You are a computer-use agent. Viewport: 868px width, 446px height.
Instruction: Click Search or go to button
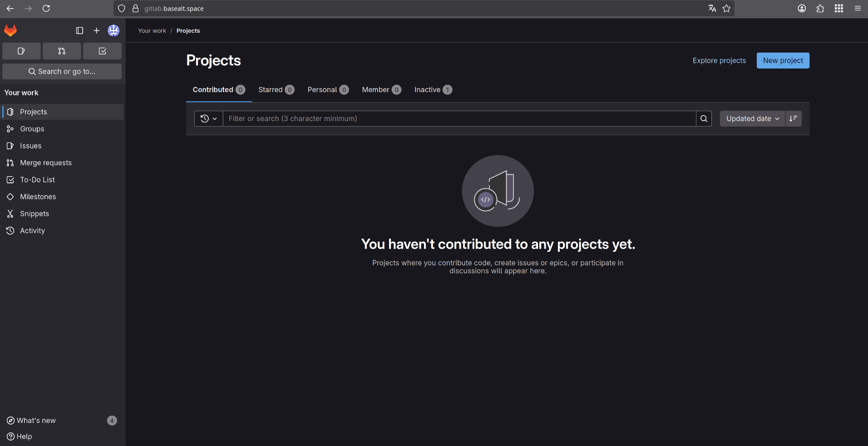[x=62, y=71]
